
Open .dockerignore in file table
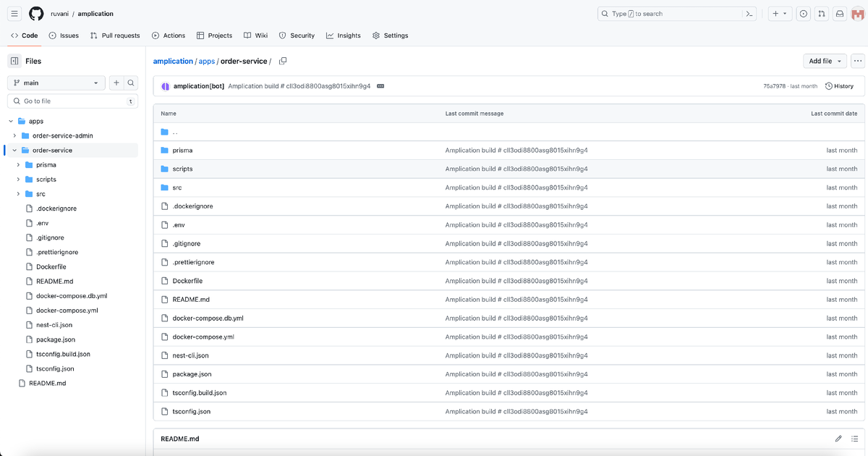coord(192,206)
